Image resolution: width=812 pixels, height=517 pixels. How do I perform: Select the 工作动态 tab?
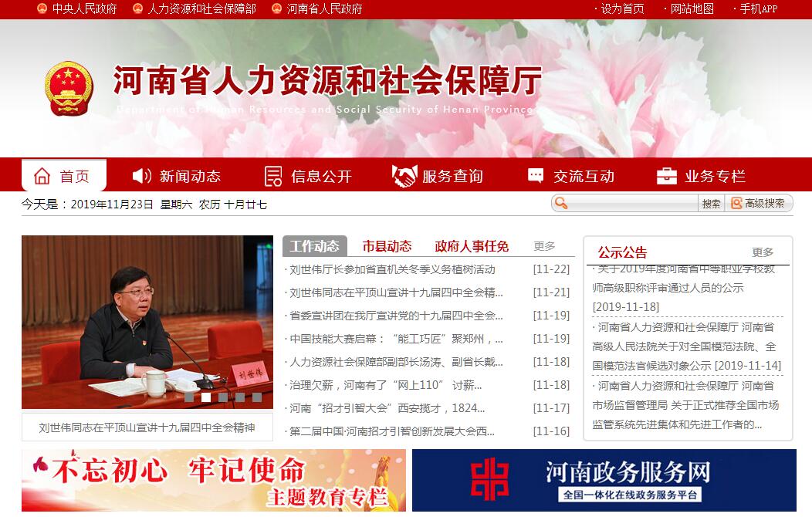[314, 246]
